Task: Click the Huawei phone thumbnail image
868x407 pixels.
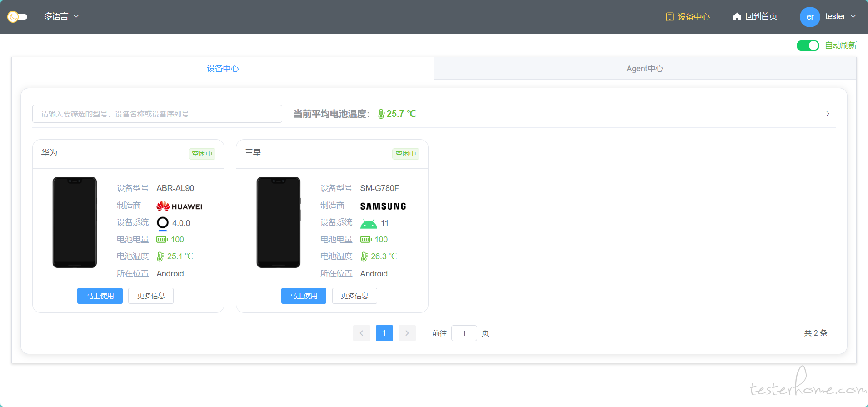Action: [75, 222]
